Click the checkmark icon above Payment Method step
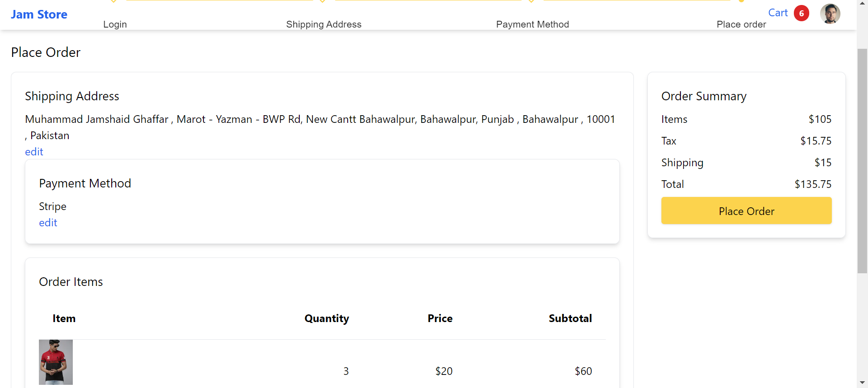The height and width of the screenshot is (388, 868). coord(532,2)
